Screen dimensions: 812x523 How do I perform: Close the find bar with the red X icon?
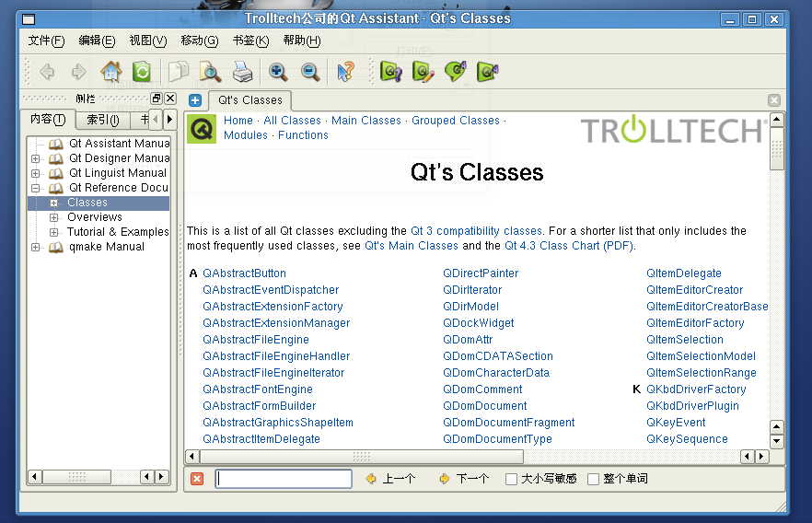click(x=197, y=479)
